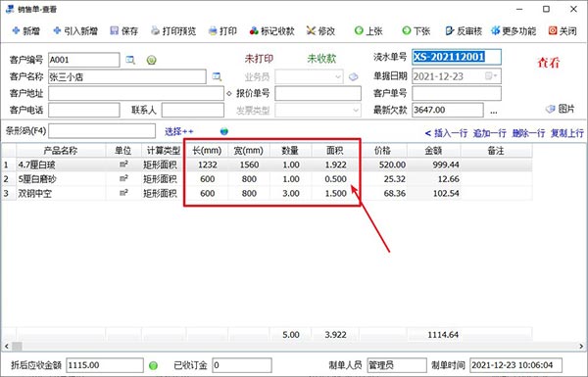Click the 金额 column header

point(434,151)
